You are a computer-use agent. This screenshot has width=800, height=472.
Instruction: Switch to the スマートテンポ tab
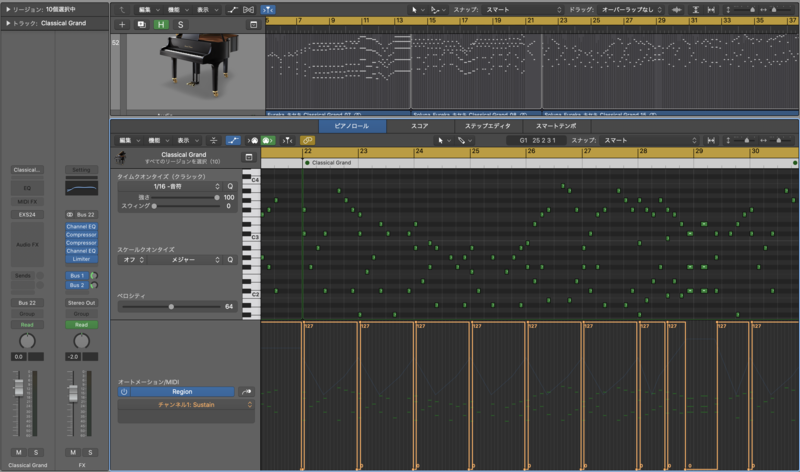click(556, 126)
